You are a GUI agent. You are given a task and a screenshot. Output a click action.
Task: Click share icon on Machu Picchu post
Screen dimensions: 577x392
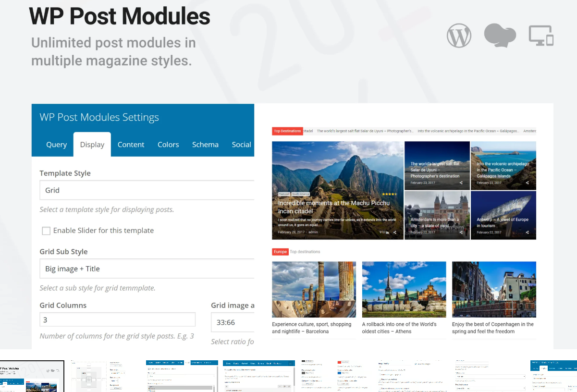click(x=395, y=233)
